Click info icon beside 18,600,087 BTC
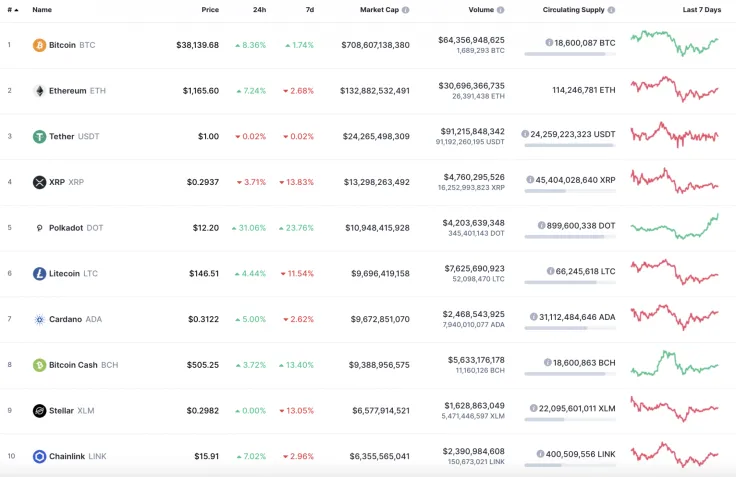Image resolution: width=736 pixels, height=477 pixels. pos(549,43)
